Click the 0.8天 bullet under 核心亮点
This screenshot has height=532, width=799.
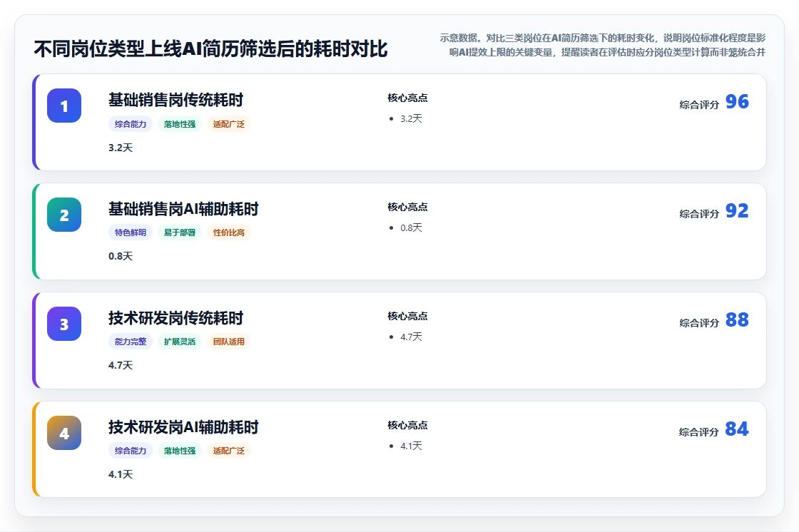click(411, 227)
